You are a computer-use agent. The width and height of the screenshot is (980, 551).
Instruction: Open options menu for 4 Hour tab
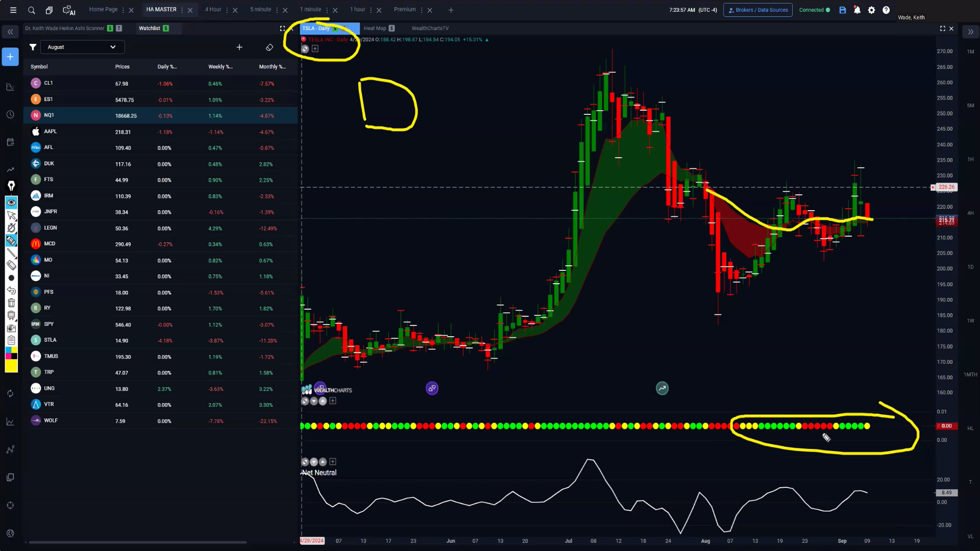(x=227, y=10)
